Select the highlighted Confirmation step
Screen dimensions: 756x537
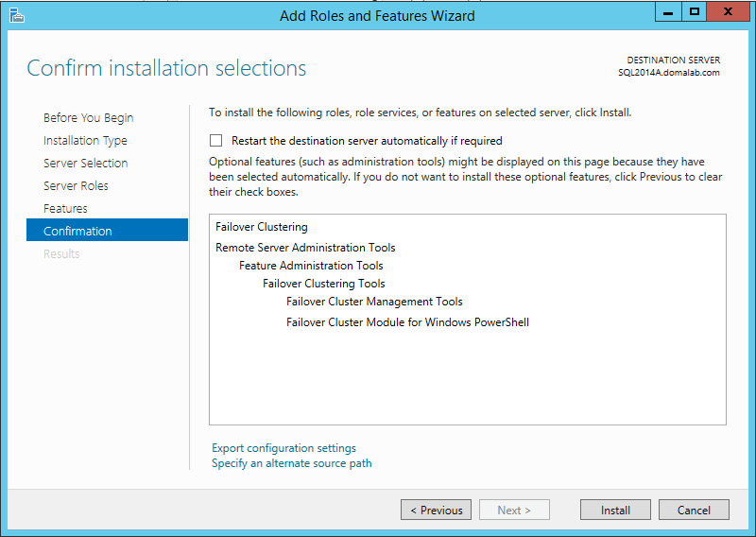107,230
